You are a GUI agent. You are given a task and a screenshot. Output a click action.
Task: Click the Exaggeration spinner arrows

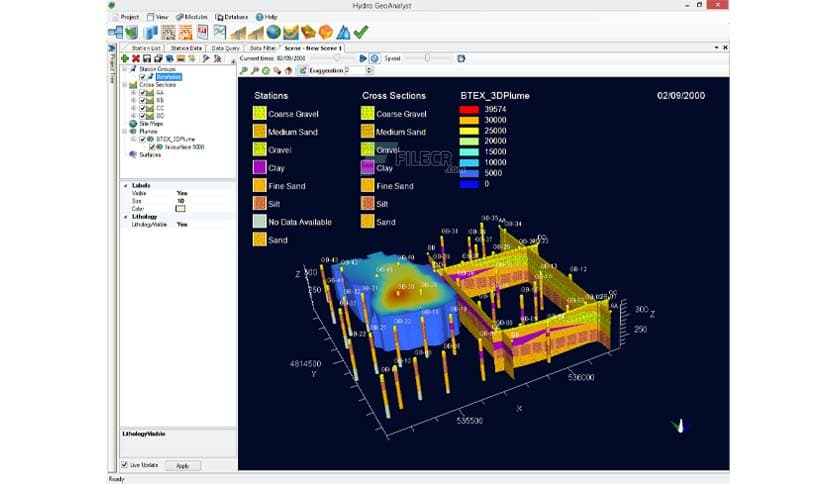coord(369,70)
